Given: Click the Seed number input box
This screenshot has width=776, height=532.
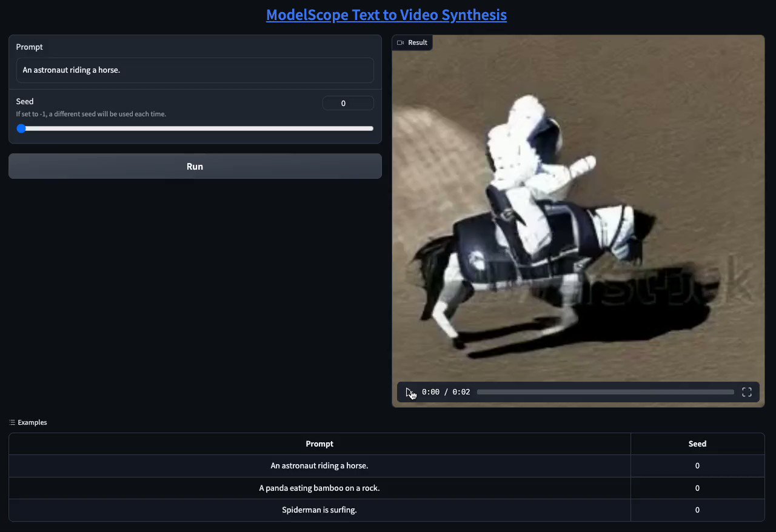Looking at the screenshot, I should click(x=348, y=103).
